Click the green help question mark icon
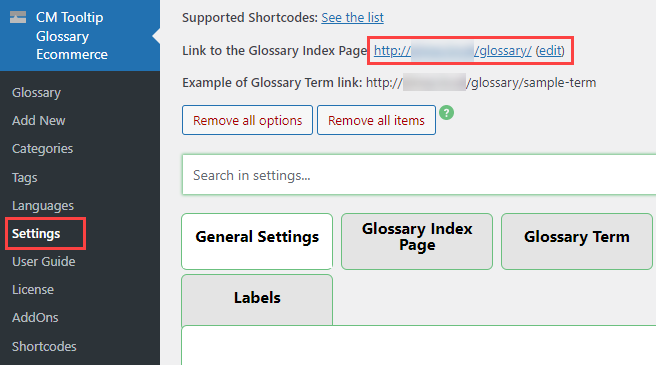656x365 pixels. pos(446,113)
